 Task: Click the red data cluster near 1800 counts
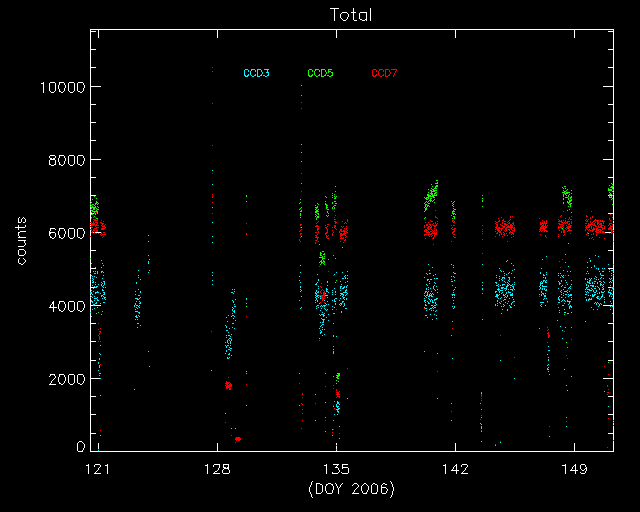click(x=229, y=385)
